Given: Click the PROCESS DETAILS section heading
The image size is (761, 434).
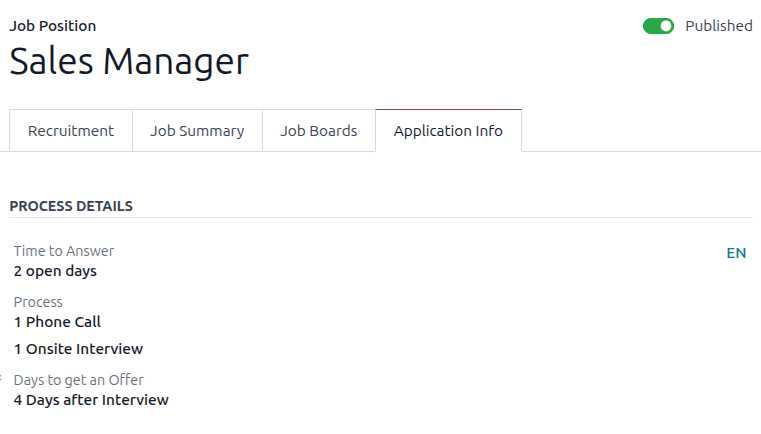Looking at the screenshot, I should pyautogui.click(x=71, y=206).
